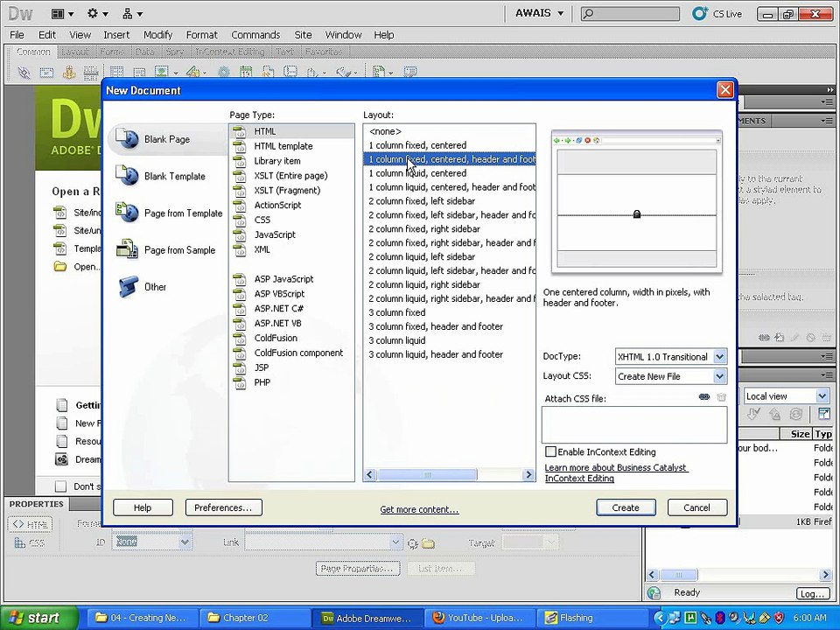Click the Layout list horizontal scrollbar thumb
The image size is (840, 630).
tap(428, 474)
